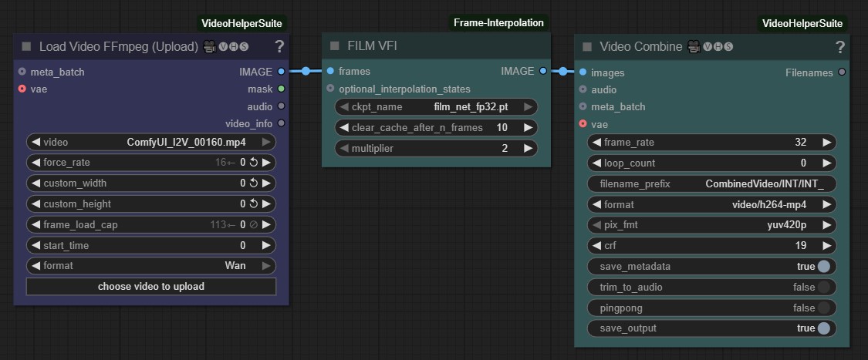This screenshot has width=868, height=360.
Task: Open help for Video Combine node
Action: [841, 48]
